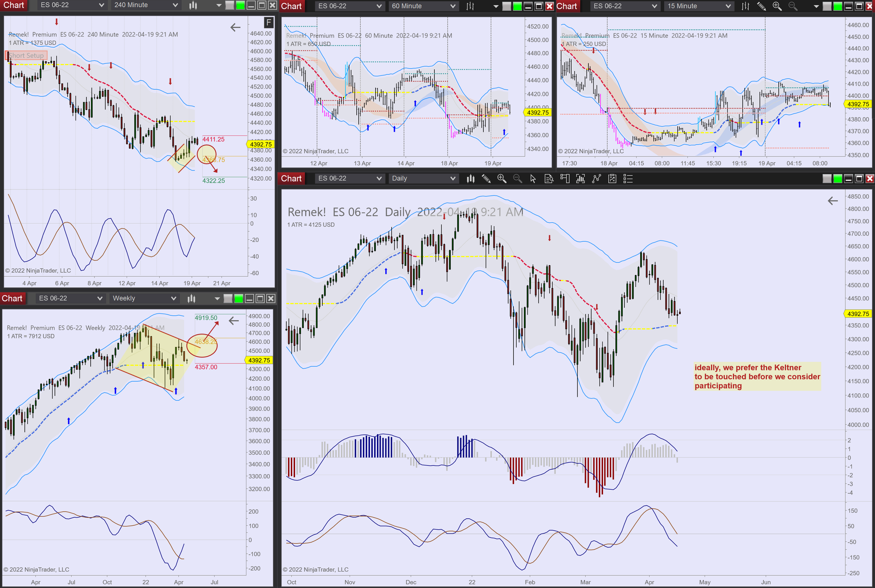Zoom in on the Daily chart
875x588 pixels.
(502, 179)
